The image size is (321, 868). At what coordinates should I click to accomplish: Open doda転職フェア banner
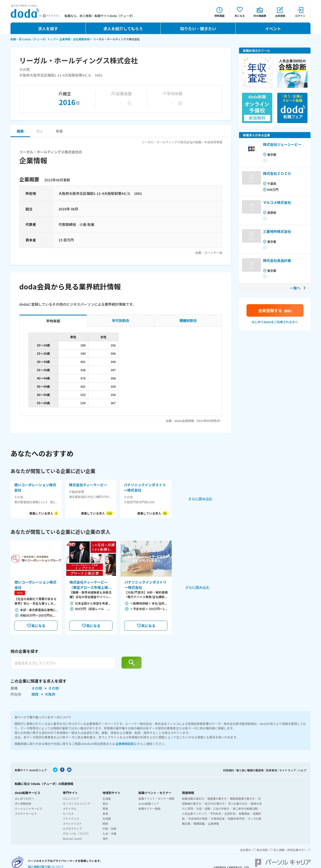click(292, 108)
